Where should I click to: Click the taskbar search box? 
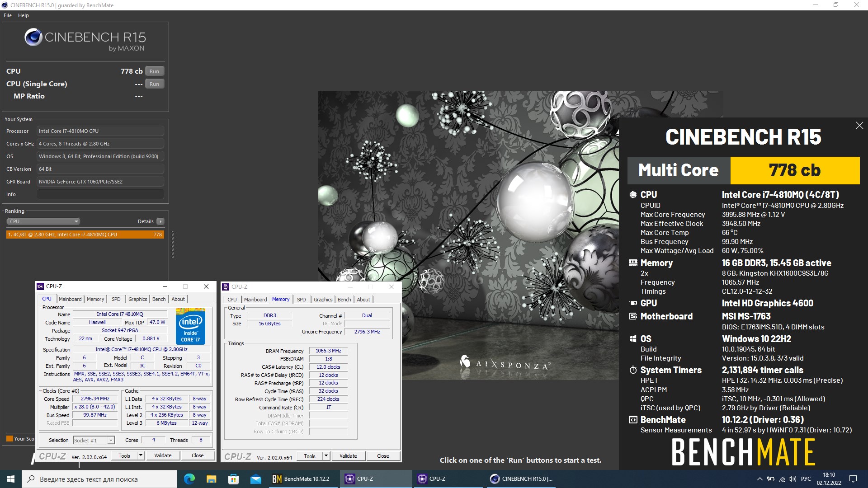point(99,479)
